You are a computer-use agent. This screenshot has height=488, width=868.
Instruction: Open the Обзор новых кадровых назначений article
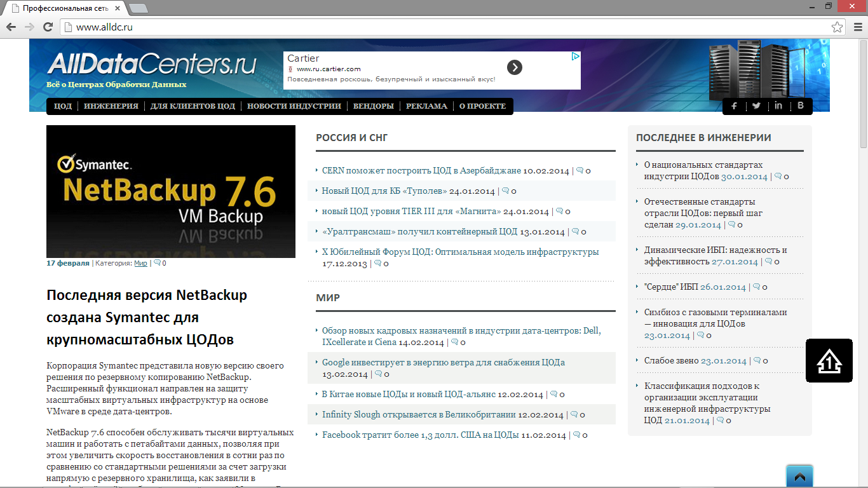(x=461, y=337)
